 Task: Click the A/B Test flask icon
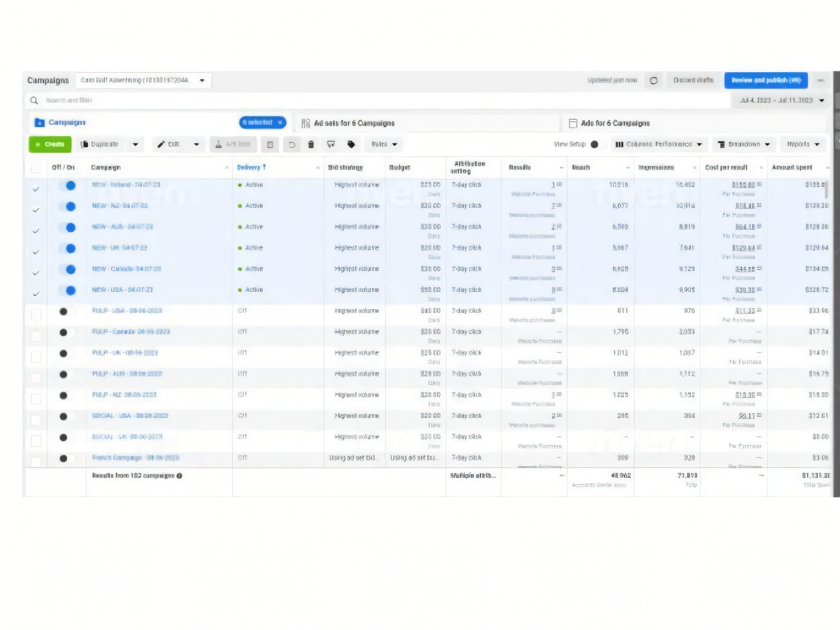pyautogui.click(x=218, y=144)
